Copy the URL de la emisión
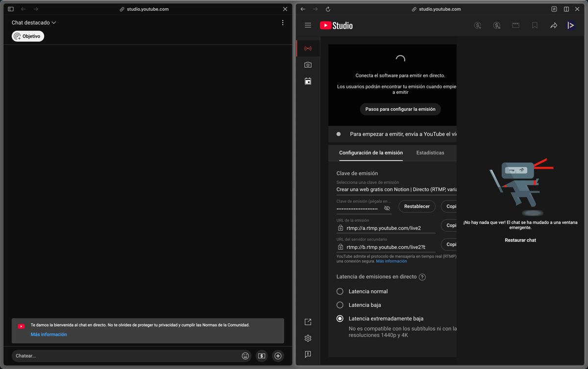 click(x=449, y=225)
